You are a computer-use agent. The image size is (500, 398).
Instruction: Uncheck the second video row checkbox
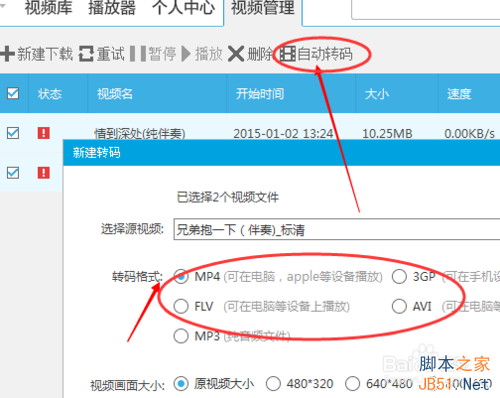(x=13, y=173)
